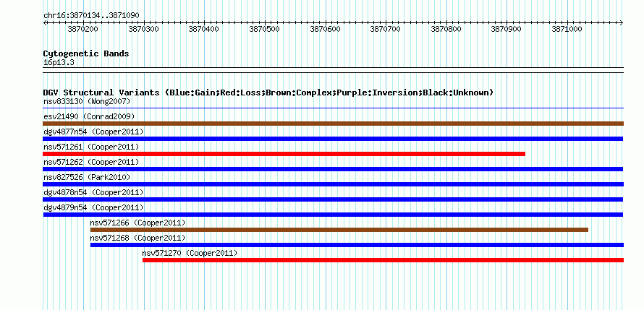This screenshot has width=644, height=310.
Task: Click the thin blue nsv833130 variant line
Action: coord(333,108)
